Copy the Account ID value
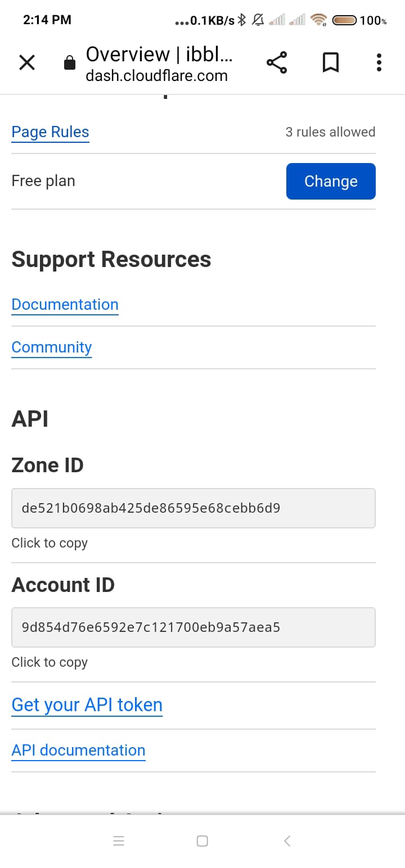The image size is (405, 868). 193,627
